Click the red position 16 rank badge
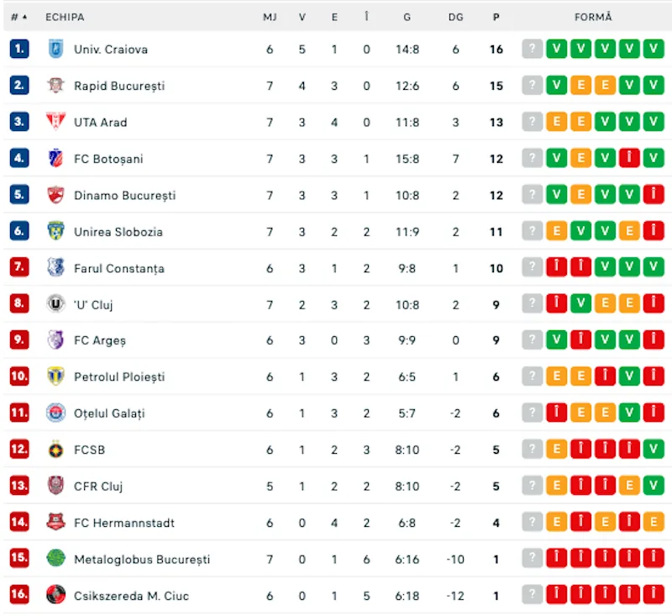This screenshot has height=616, width=672. click(x=19, y=596)
